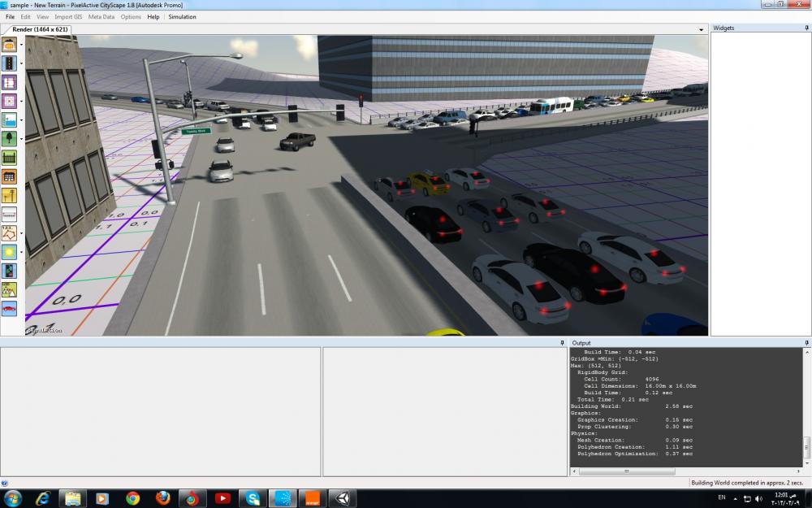Click the Output panel title
The image size is (812, 508).
click(581, 343)
